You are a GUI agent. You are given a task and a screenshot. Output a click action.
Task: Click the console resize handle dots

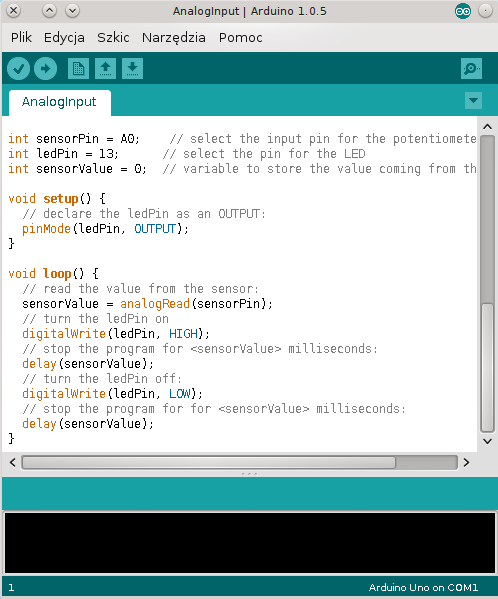coord(249,474)
